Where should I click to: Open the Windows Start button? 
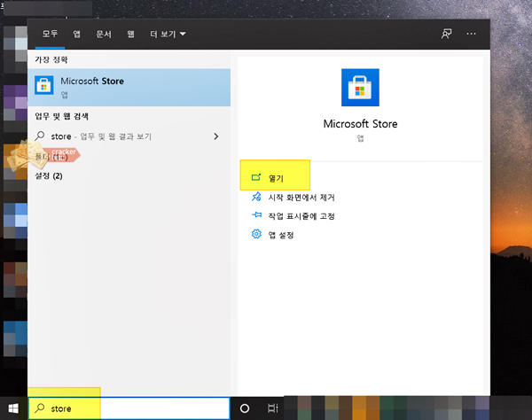pyautogui.click(x=13, y=408)
